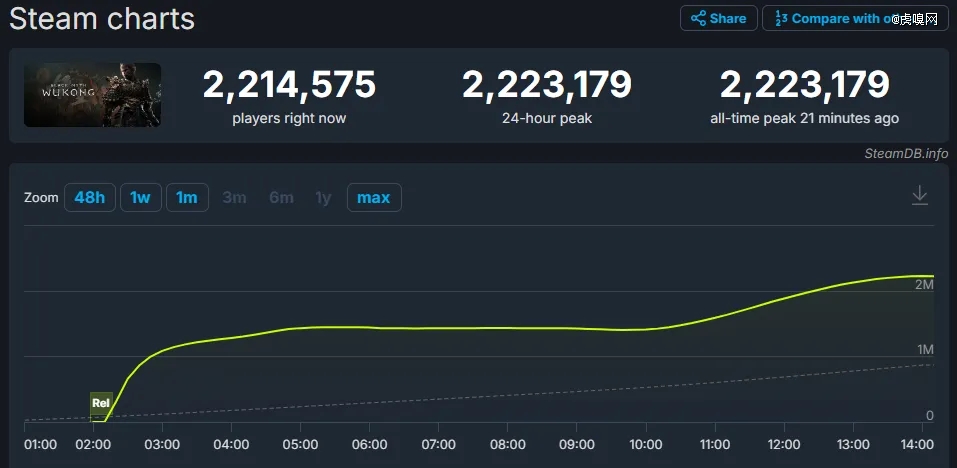Click the 02:00 time axis label

93,445
